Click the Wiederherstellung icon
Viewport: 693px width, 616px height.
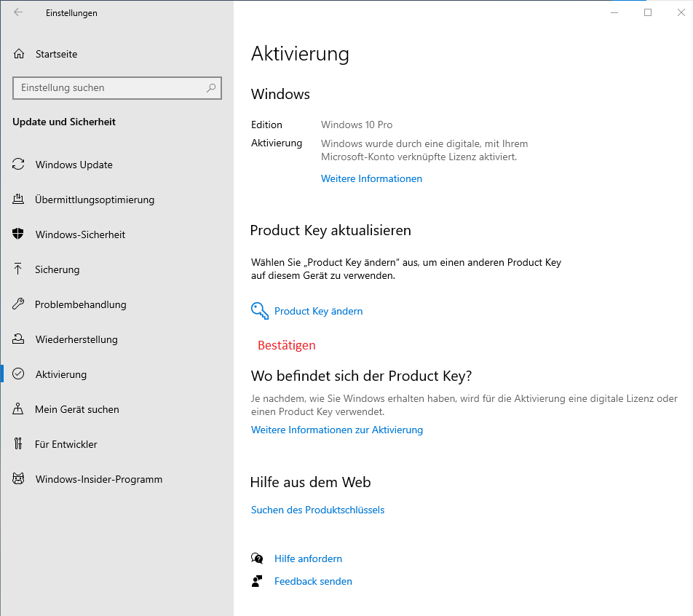18,339
